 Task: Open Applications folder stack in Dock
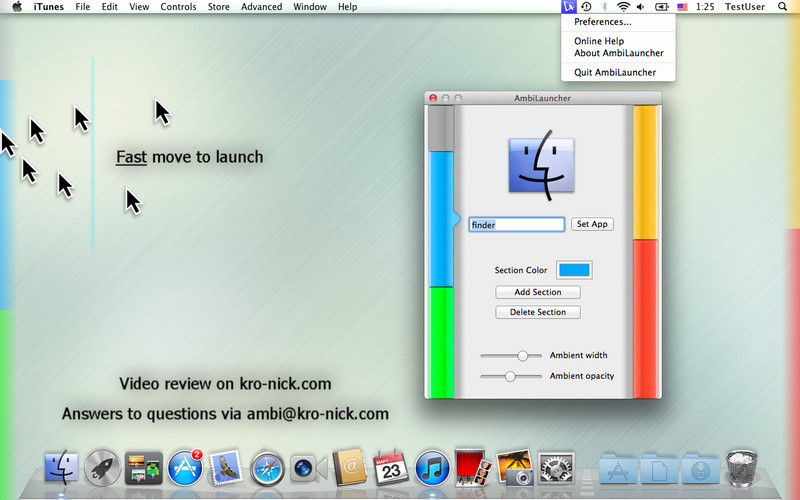(618, 469)
